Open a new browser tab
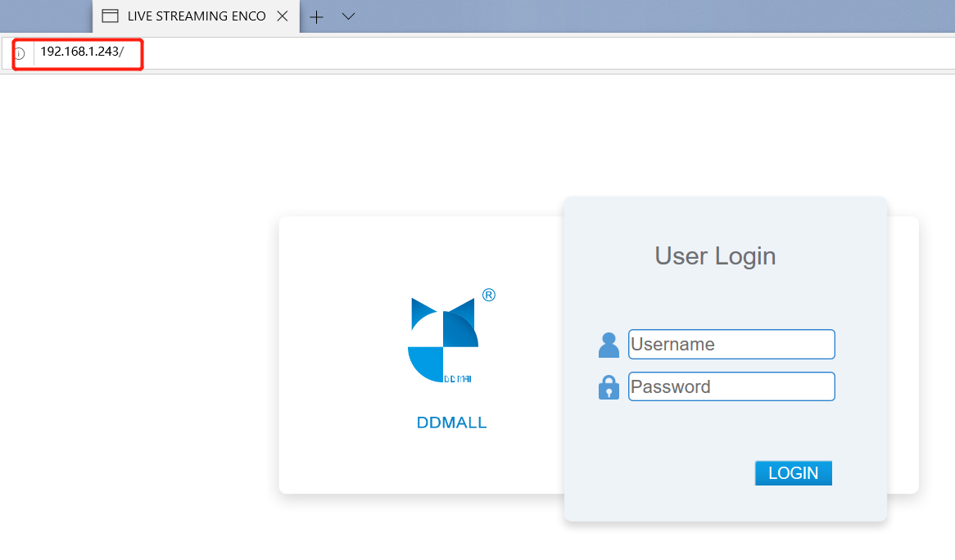 click(317, 17)
